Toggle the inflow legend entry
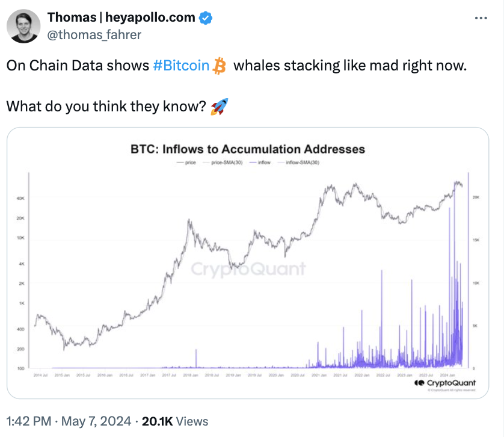Image resolution: width=504 pixels, height=437 pixels. click(260, 163)
